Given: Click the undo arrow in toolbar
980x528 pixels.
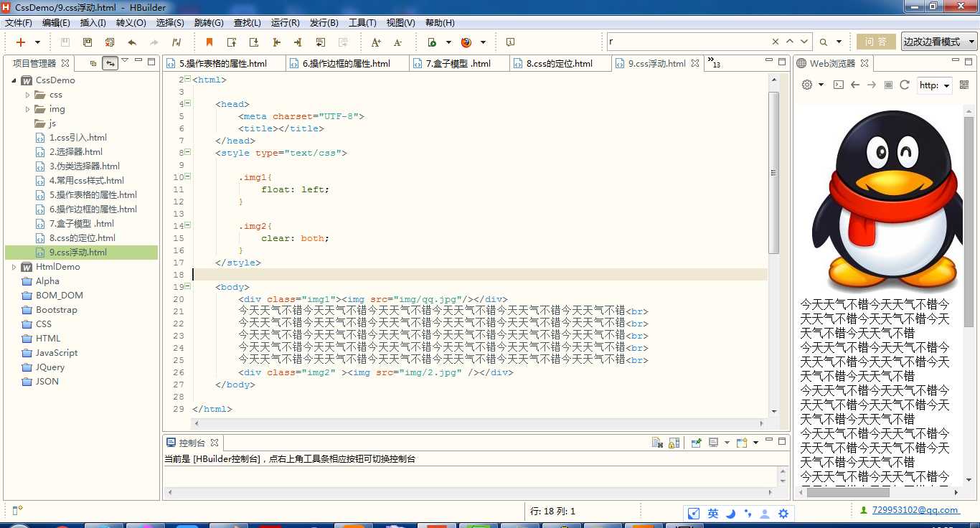Looking at the screenshot, I should 132,42.
